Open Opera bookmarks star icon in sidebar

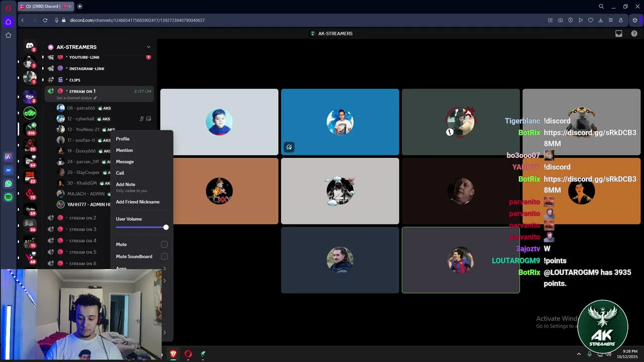[8, 35]
